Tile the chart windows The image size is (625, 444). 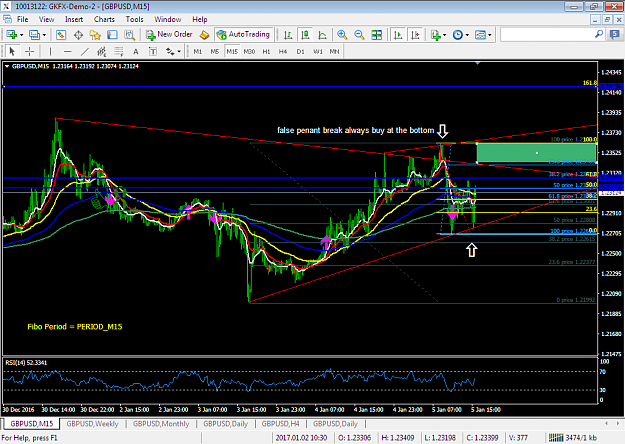tap(376, 35)
